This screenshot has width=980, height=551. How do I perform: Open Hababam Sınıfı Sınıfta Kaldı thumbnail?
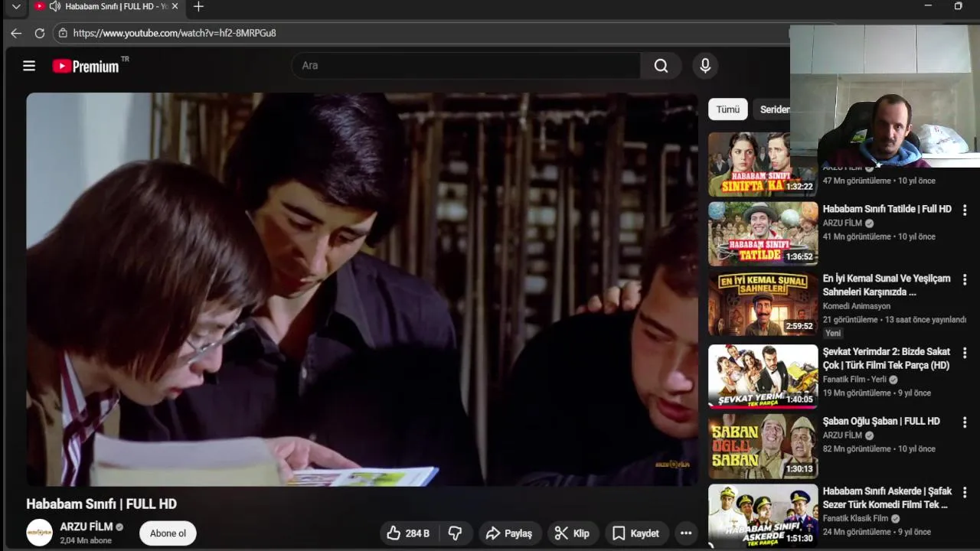coord(763,165)
